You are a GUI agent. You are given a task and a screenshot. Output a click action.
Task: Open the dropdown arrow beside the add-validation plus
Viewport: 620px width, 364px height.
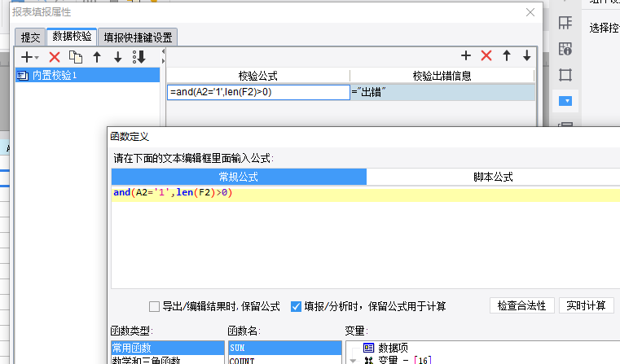pos(37,58)
